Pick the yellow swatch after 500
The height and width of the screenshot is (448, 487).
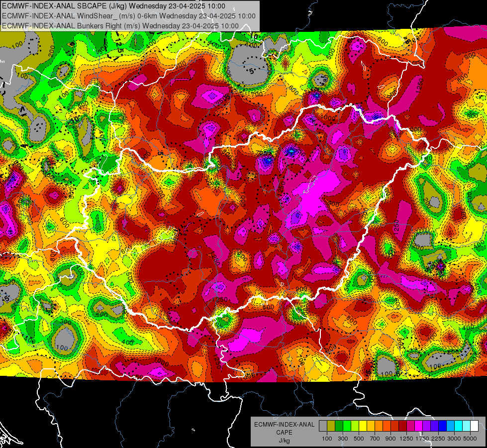click(x=363, y=426)
